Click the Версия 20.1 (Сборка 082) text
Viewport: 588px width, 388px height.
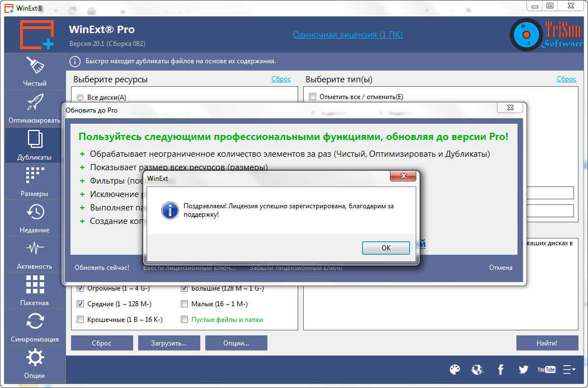coord(107,44)
